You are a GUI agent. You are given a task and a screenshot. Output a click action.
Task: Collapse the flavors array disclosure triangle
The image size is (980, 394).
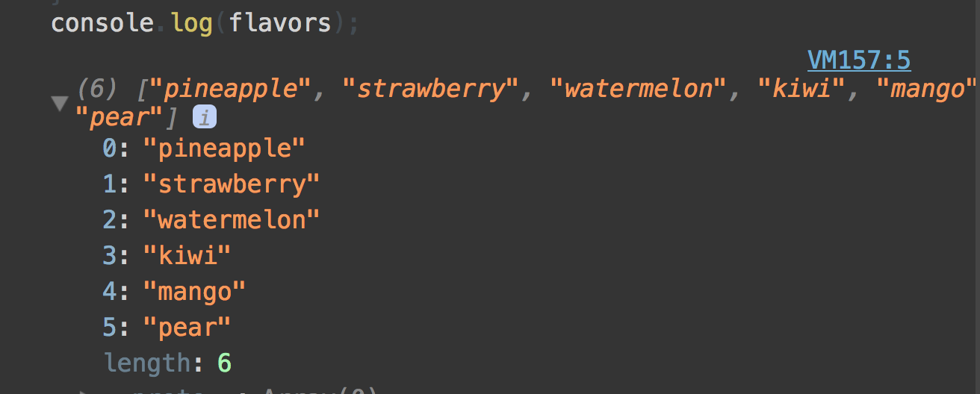tap(61, 102)
